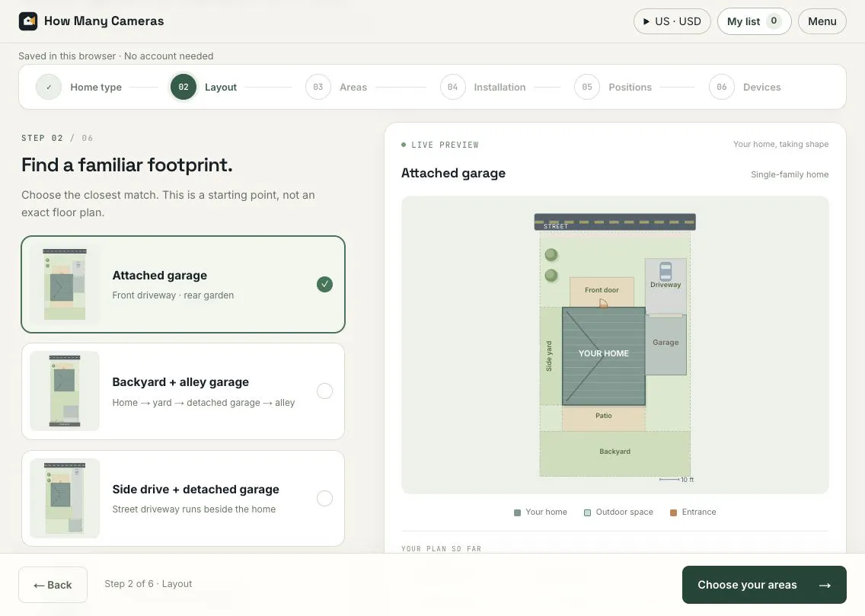
Task: Click the Entrance legend swatch
Action: click(673, 513)
